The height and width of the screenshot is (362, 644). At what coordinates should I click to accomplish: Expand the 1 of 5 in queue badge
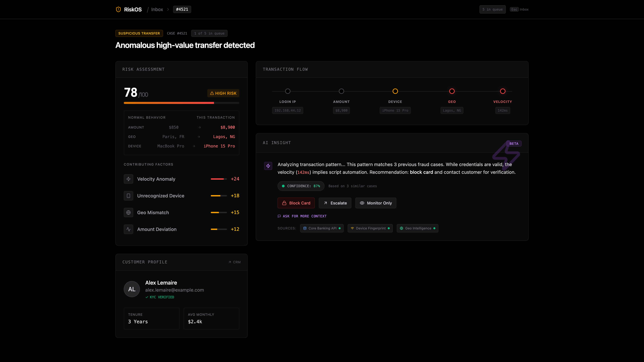click(209, 33)
